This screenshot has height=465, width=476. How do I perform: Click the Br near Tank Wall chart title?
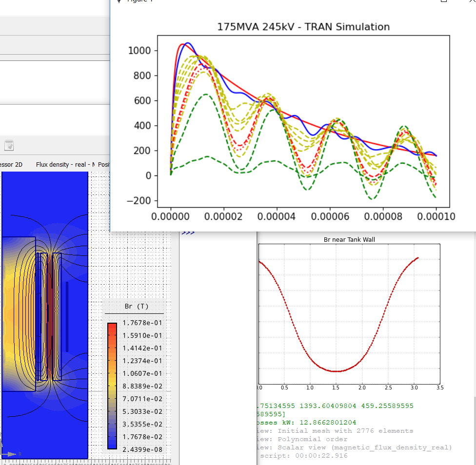click(x=349, y=239)
